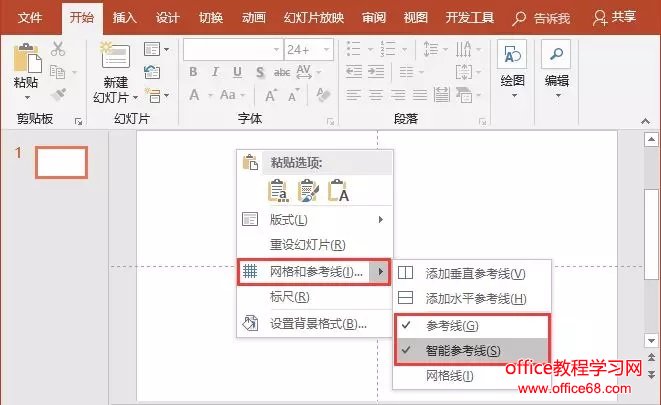Open the Editing (编辑) group button
661x405 pixels.
pos(556,70)
